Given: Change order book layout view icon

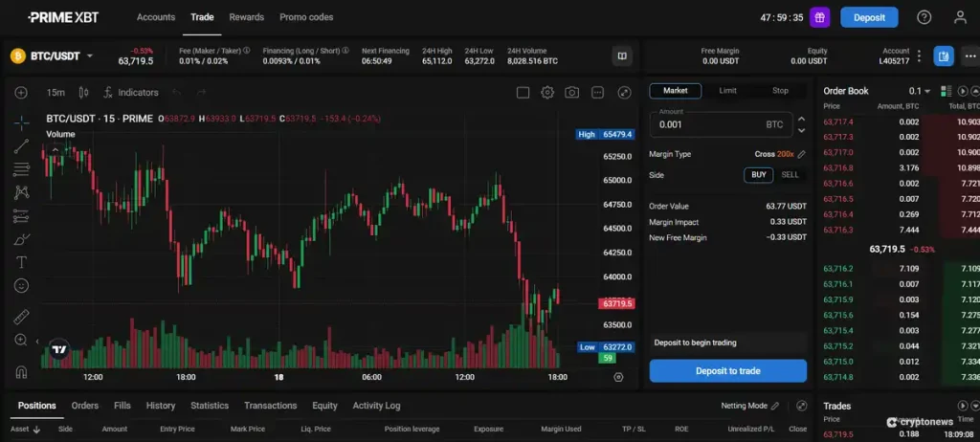Looking at the screenshot, I should (946, 91).
